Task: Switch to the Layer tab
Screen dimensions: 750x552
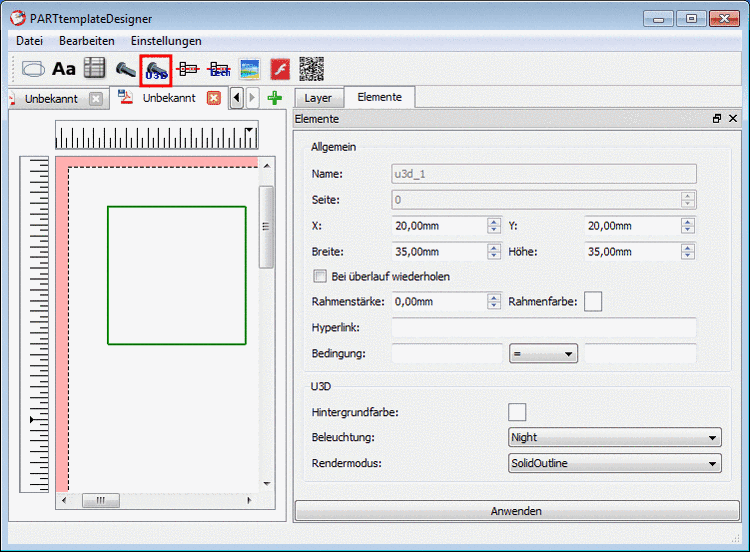Action: (318, 98)
